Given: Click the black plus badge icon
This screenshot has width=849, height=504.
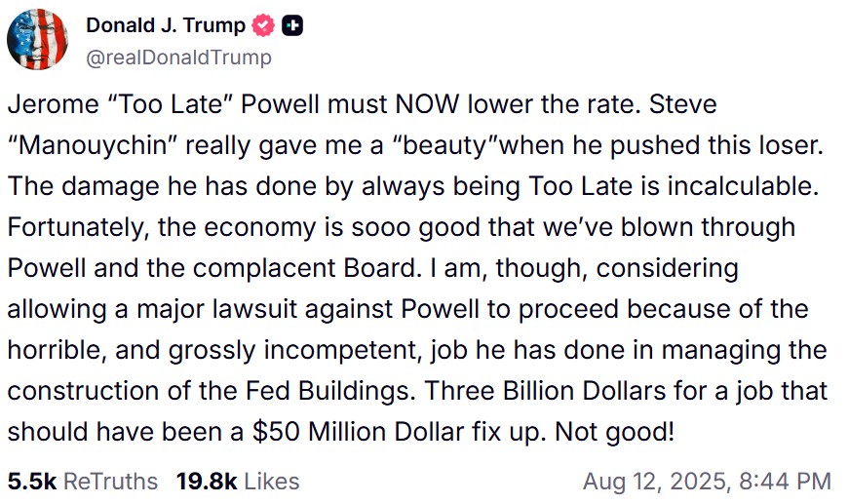Looking at the screenshot, I should pyautogui.click(x=292, y=25).
